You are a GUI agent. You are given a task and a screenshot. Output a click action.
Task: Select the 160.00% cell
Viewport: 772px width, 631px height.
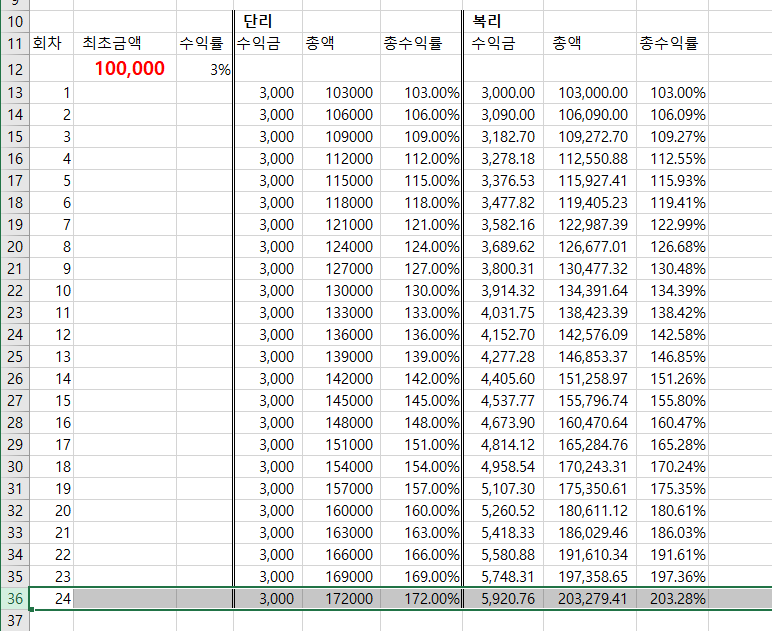(x=421, y=510)
